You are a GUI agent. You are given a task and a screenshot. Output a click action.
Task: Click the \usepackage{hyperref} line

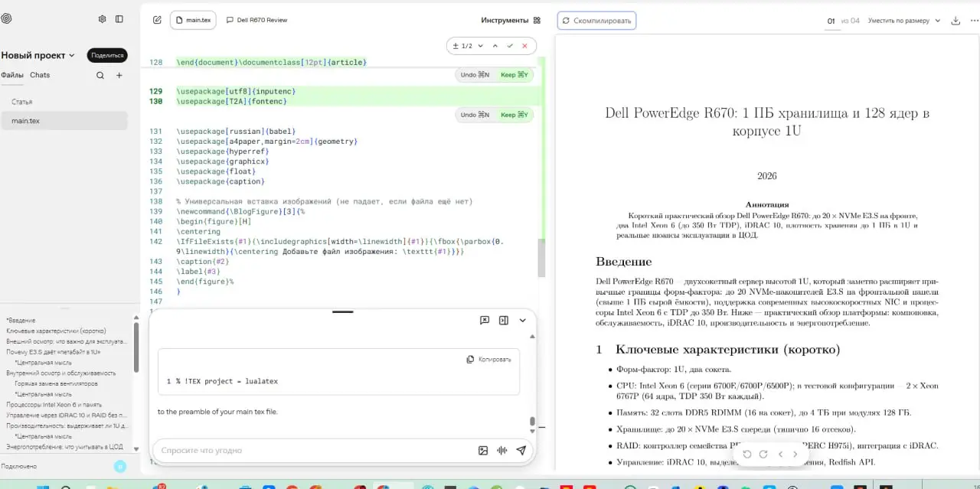[x=222, y=152]
